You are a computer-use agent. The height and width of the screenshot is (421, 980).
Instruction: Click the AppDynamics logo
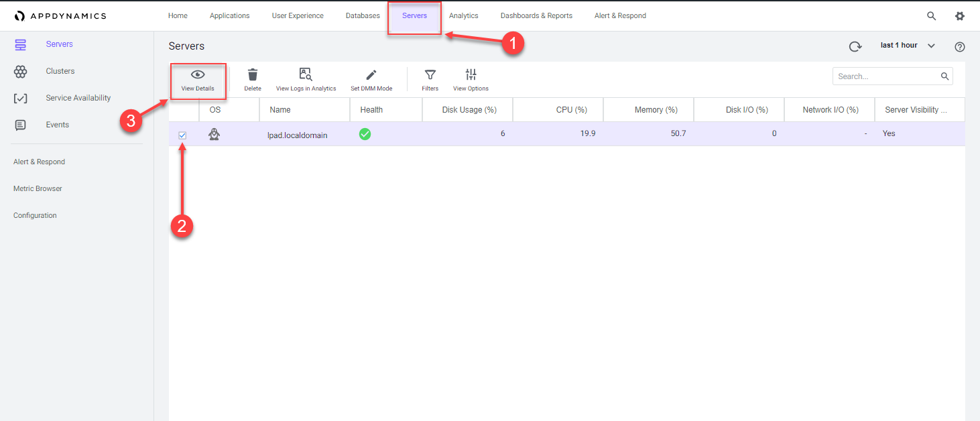click(60, 16)
